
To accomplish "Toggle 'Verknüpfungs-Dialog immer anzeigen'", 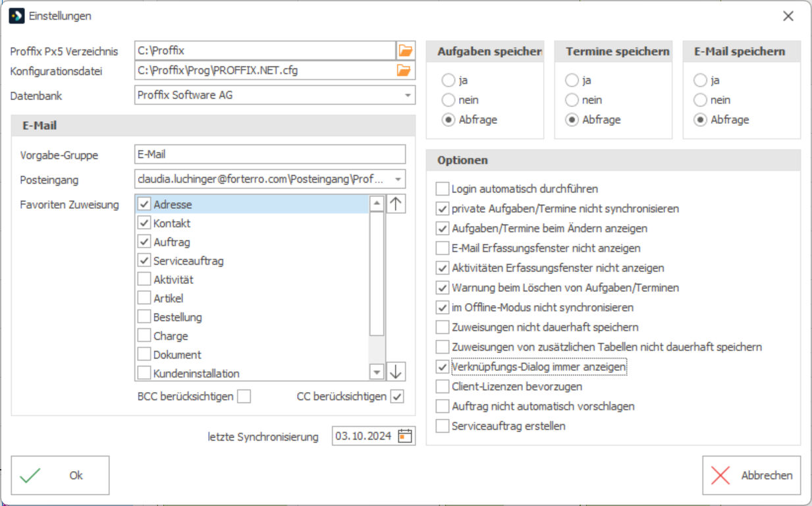I will pos(442,366).
